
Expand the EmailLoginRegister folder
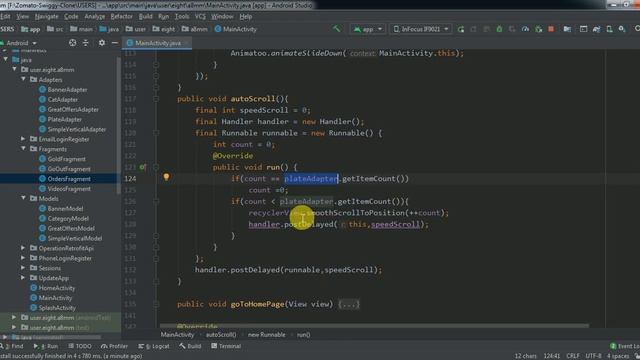(23, 139)
